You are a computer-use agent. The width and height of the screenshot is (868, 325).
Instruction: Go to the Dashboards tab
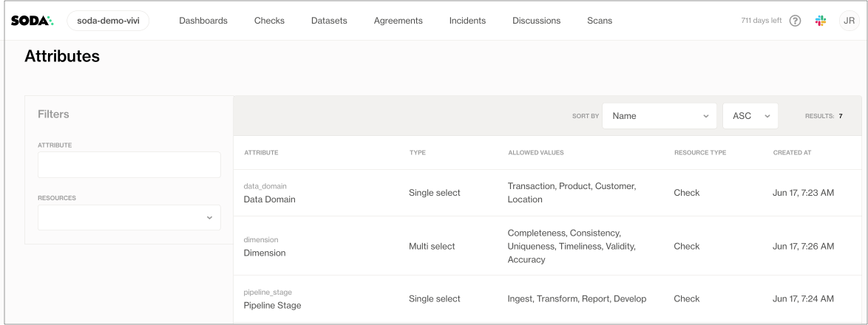(x=203, y=21)
